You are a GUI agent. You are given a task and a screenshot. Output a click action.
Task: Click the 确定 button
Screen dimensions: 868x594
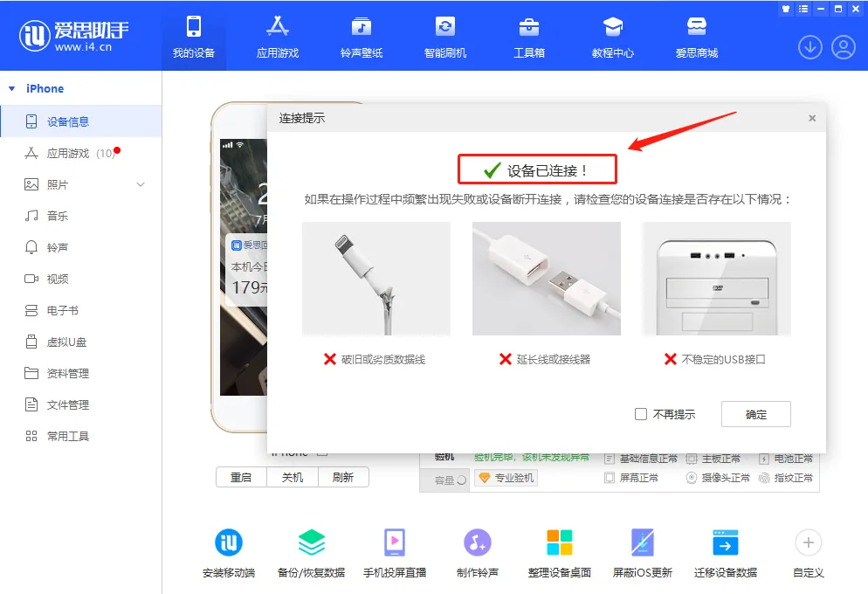pyautogui.click(x=755, y=414)
